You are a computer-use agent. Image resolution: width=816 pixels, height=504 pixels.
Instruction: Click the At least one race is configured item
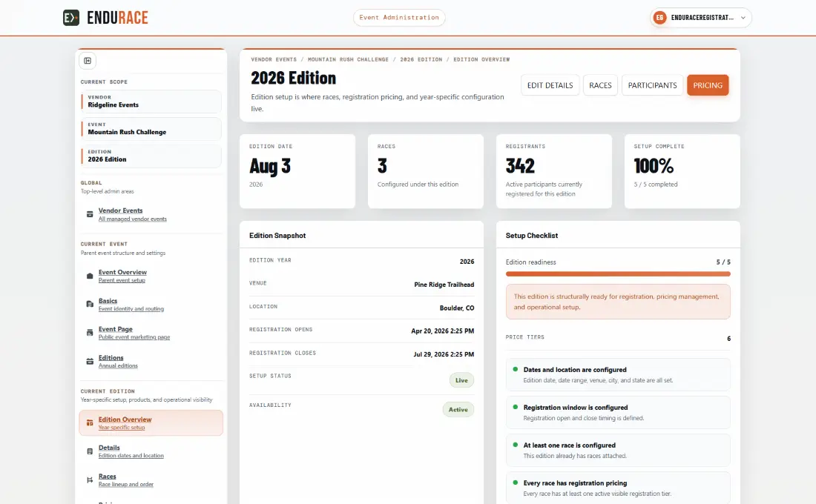(x=618, y=451)
